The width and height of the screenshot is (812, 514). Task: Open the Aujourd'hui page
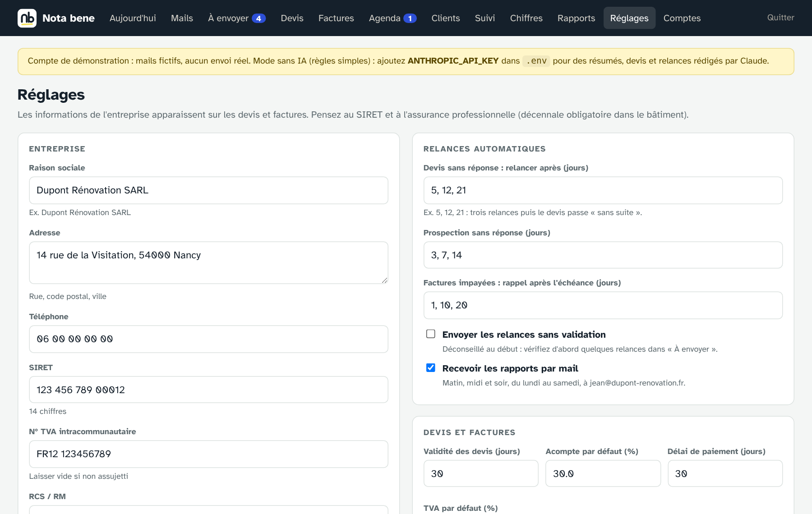pyautogui.click(x=133, y=18)
